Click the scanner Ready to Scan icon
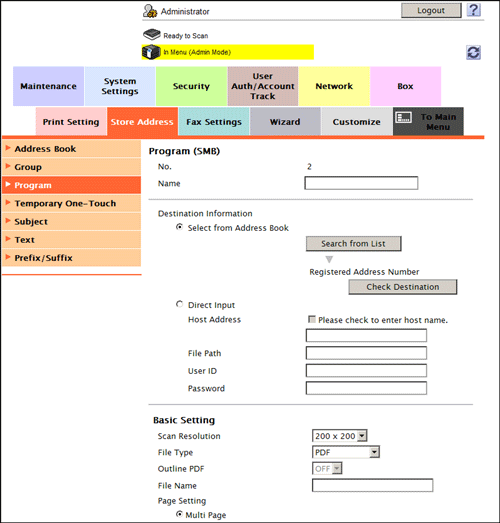This screenshot has width=500, height=523. pos(151,35)
